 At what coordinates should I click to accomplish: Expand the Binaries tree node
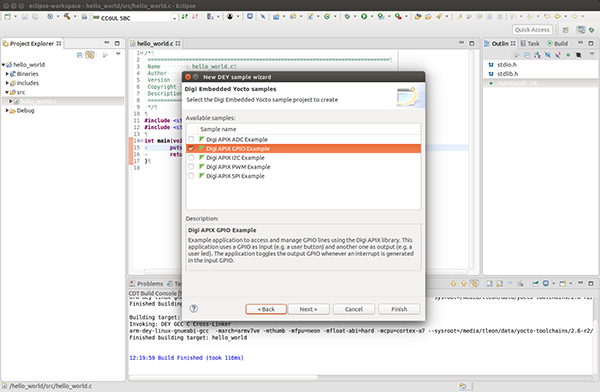7,74
